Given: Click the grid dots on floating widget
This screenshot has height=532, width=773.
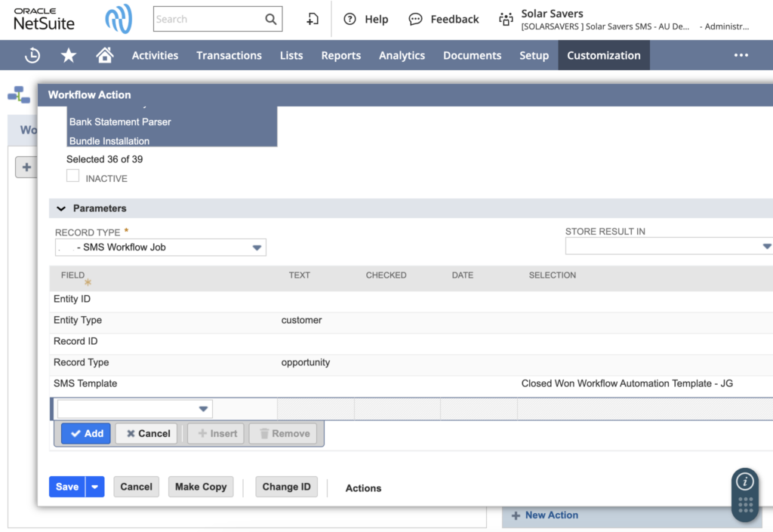Looking at the screenshot, I should click(745, 505).
